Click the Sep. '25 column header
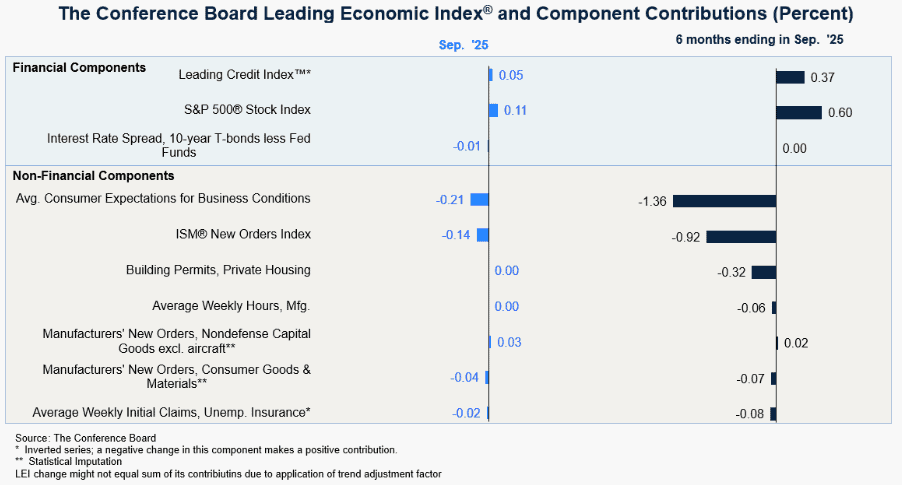The width and height of the screenshot is (902, 485). (x=463, y=45)
